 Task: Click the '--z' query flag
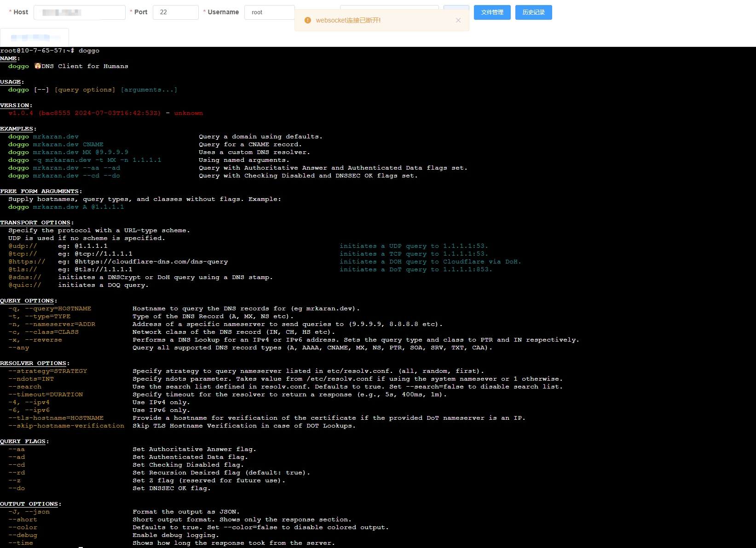tap(14, 480)
